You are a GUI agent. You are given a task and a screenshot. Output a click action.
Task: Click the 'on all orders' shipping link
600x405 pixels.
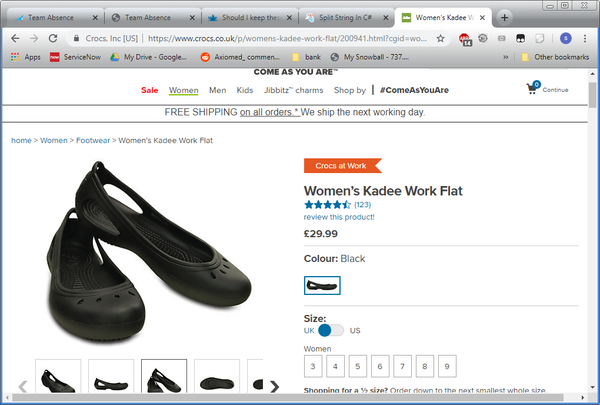tap(269, 112)
